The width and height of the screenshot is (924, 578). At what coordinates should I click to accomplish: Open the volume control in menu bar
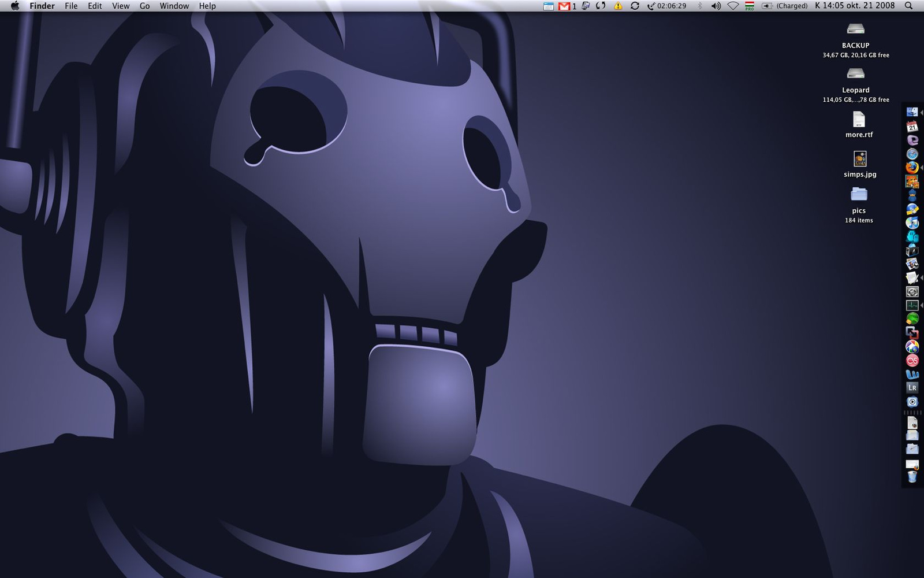click(x=716, y=6)
